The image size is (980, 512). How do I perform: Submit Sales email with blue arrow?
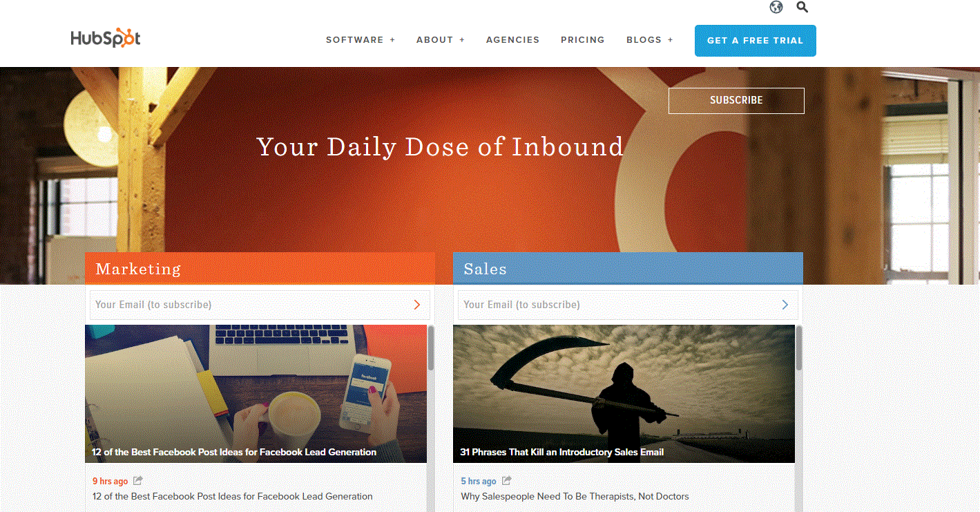(785, 305)
